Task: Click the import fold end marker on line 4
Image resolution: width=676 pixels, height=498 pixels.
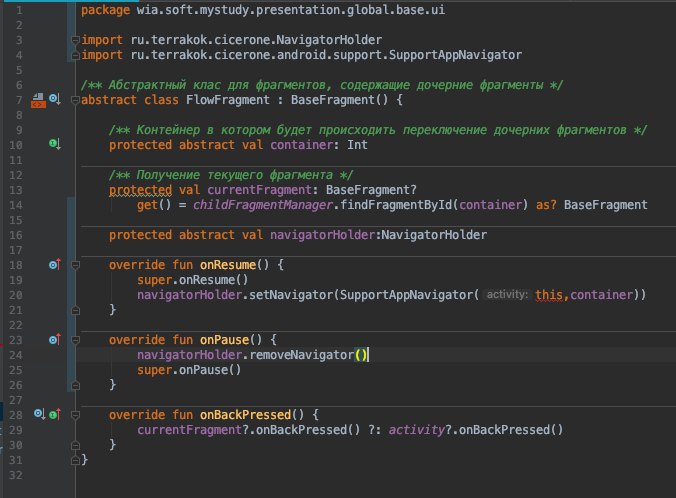Action: [x=75, y=55]
